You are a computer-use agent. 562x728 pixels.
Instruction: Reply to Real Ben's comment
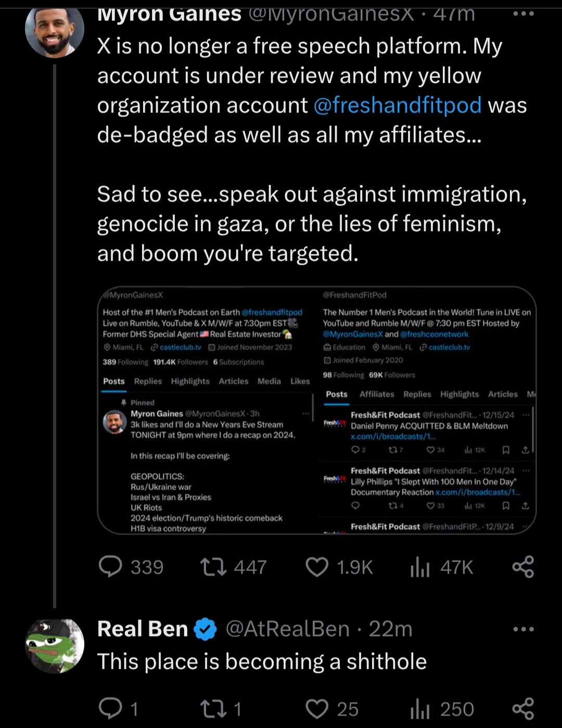point(110,708)
